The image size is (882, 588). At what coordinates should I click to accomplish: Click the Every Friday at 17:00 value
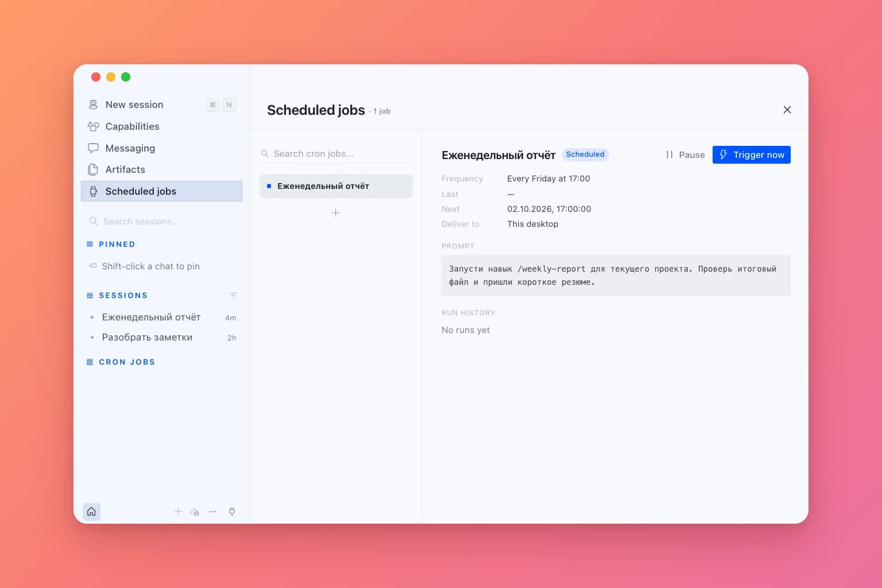(x=548, y=179)
